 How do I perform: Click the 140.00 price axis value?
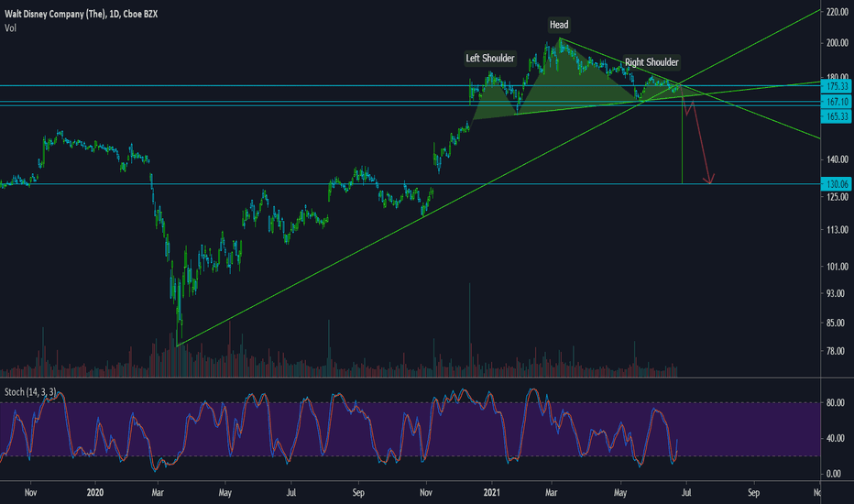[838, 159]
